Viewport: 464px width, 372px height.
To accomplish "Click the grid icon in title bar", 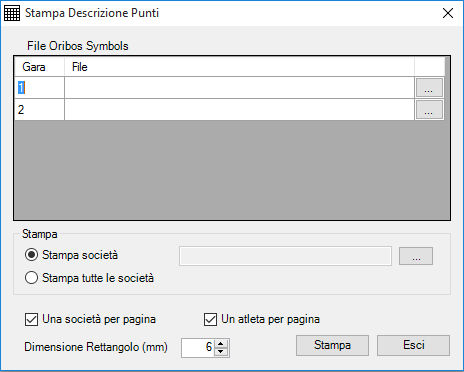I will (x=12, y=13).
